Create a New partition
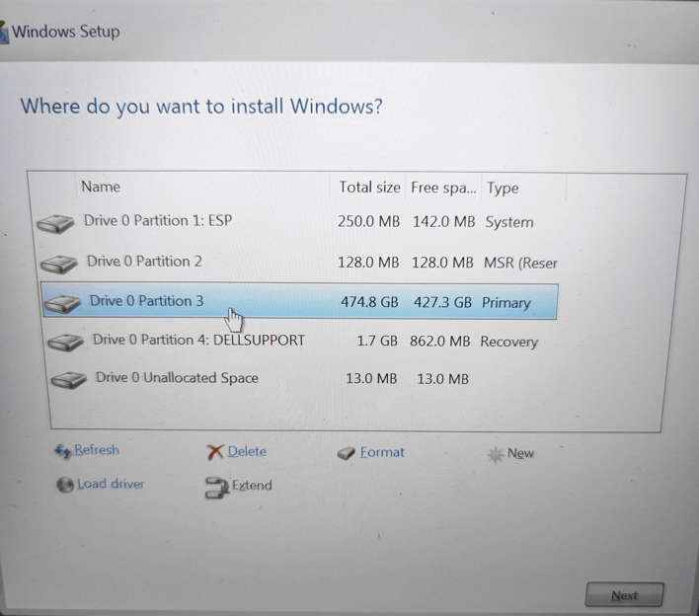699x616 pixels. [520, 453]
